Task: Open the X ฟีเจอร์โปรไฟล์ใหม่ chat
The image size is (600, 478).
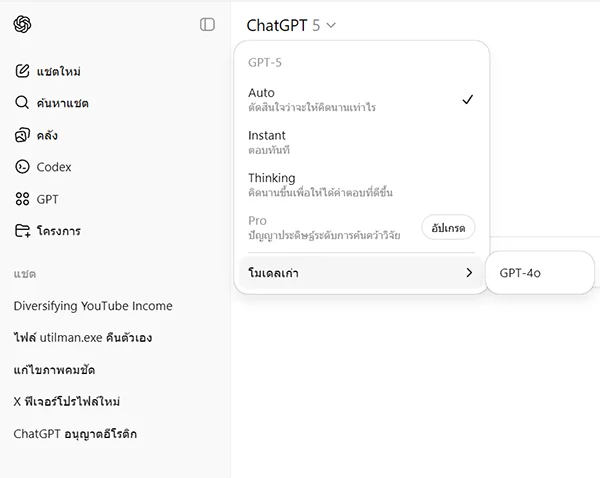Action: (x=67, y=402)
